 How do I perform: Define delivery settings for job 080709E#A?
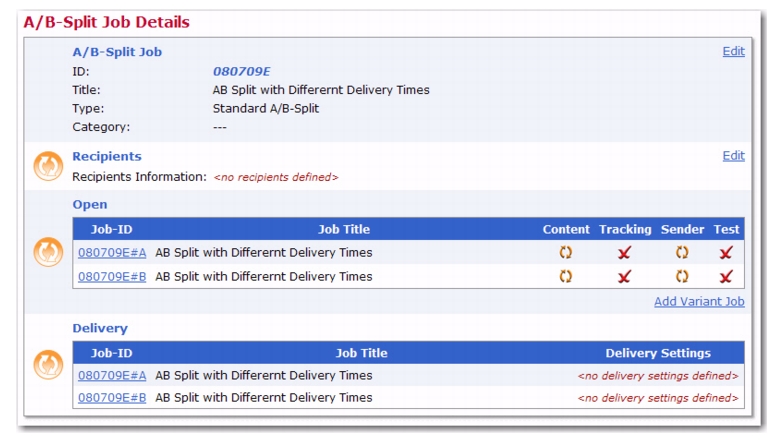click(x=658, y=376)
